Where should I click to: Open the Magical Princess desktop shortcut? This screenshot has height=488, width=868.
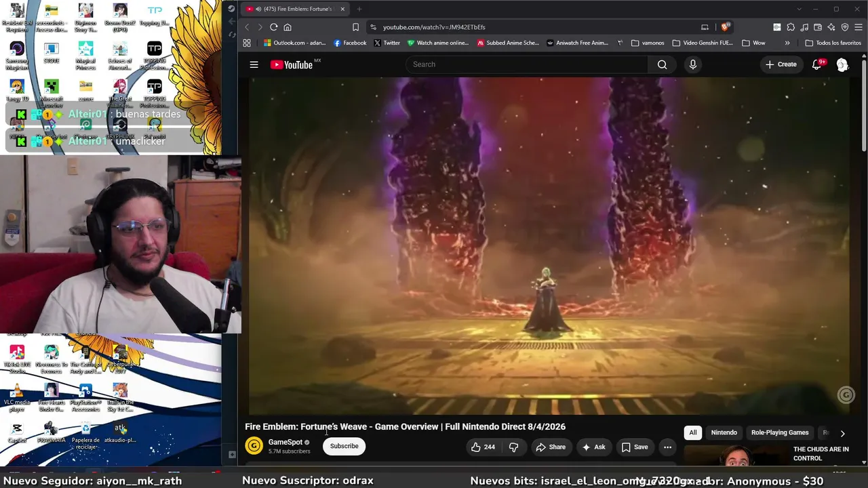pyautogui.click(x=85, y=54)
